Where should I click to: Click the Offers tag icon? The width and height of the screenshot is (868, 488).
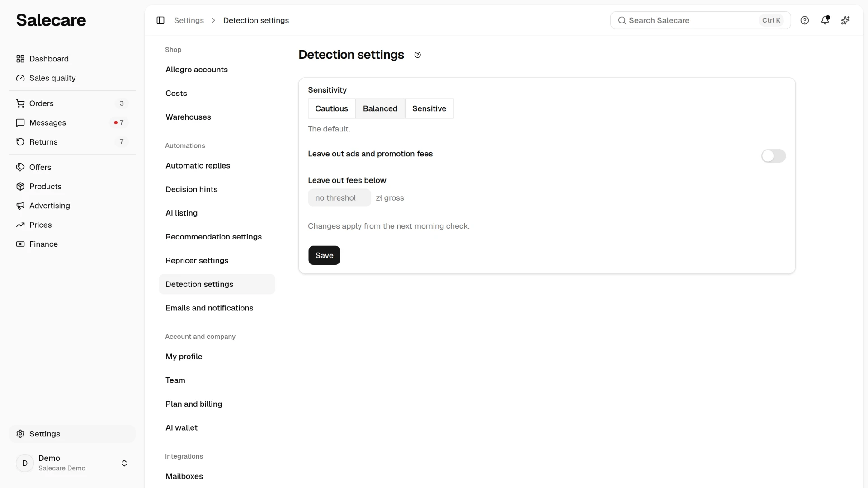(x=20, y=167)
